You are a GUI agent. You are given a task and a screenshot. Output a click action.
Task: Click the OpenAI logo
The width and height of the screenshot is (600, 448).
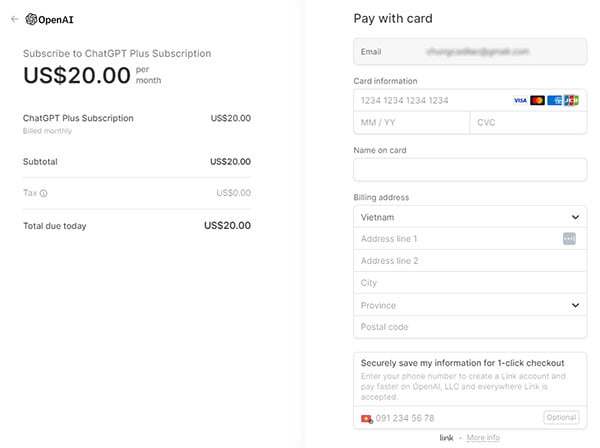coord(49,19)
